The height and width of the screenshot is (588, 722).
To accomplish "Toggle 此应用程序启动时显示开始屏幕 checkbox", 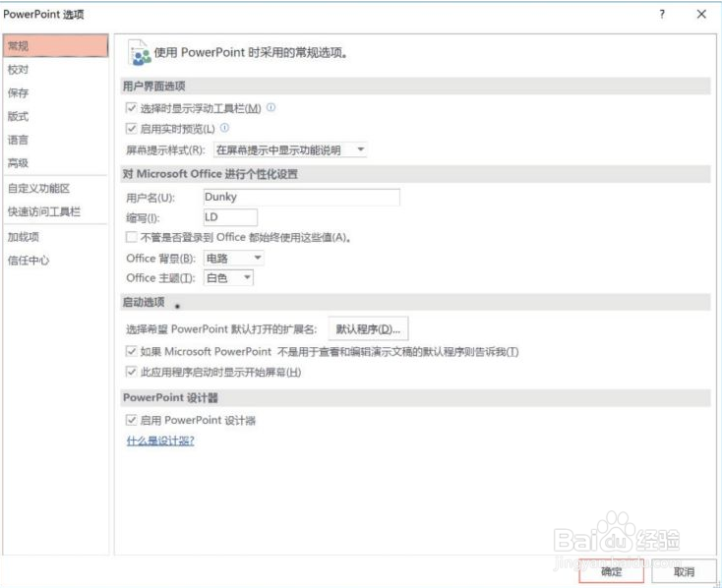I will (x=131, y=372).
